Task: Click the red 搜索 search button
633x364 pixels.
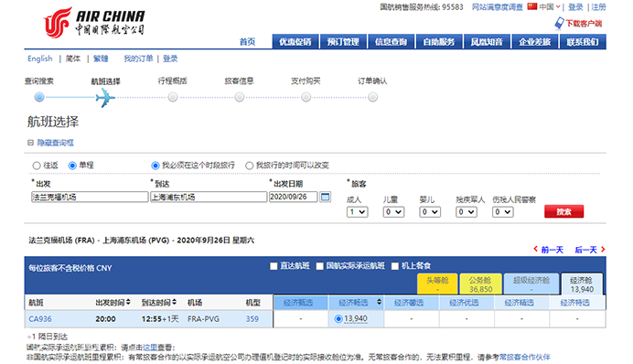Action: coord(564,211)
